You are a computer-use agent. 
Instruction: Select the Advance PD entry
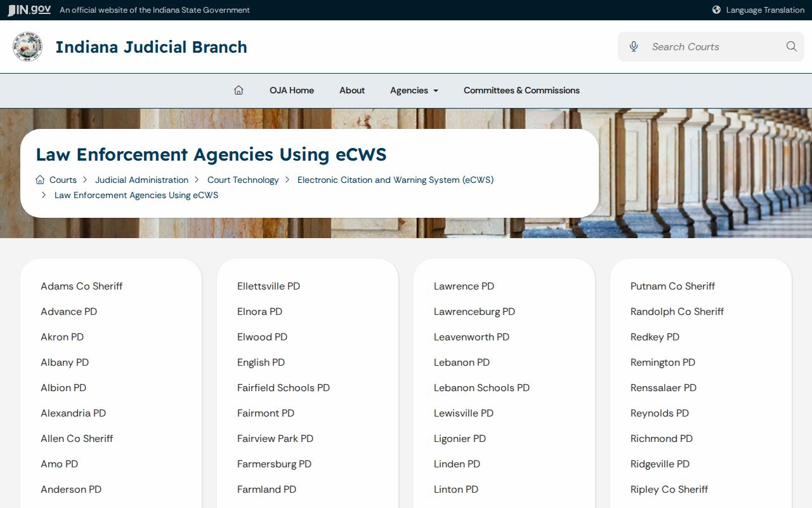(69, 311)
